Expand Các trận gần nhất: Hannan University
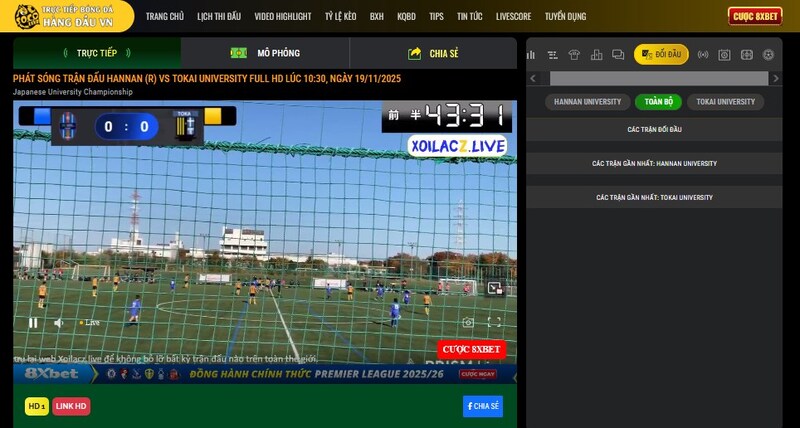The height and width of the screenshot is (428, 800). [654, 164]
